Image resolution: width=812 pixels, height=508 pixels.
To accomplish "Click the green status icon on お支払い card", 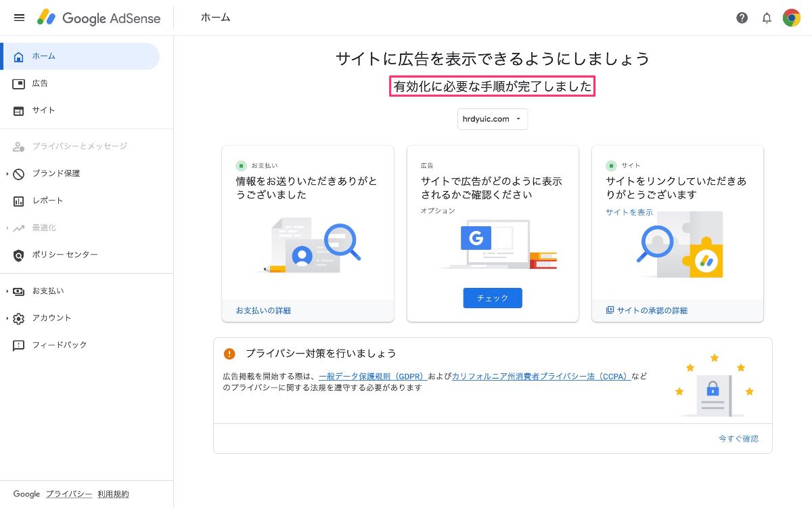I will [x=241, y=165].
